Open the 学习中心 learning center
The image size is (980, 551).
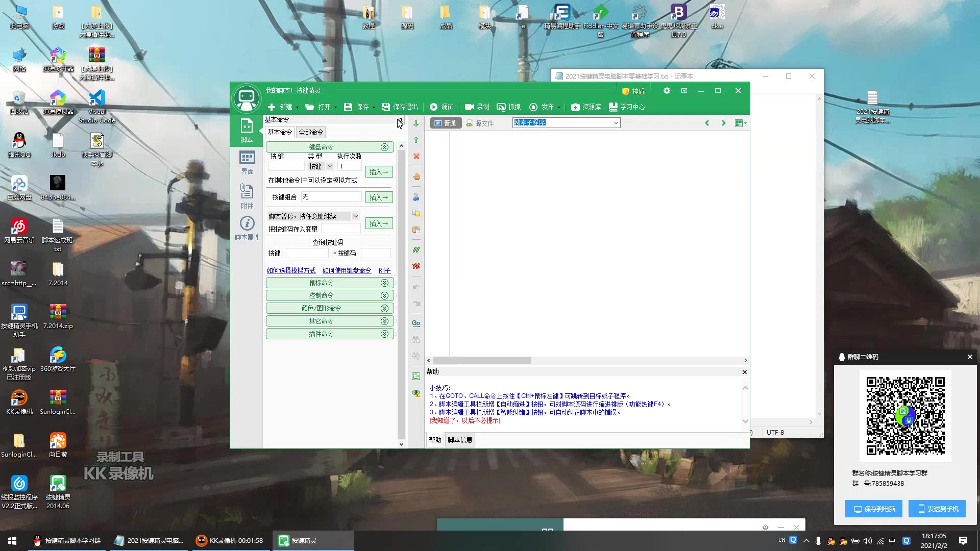click(x=627, y=107)
